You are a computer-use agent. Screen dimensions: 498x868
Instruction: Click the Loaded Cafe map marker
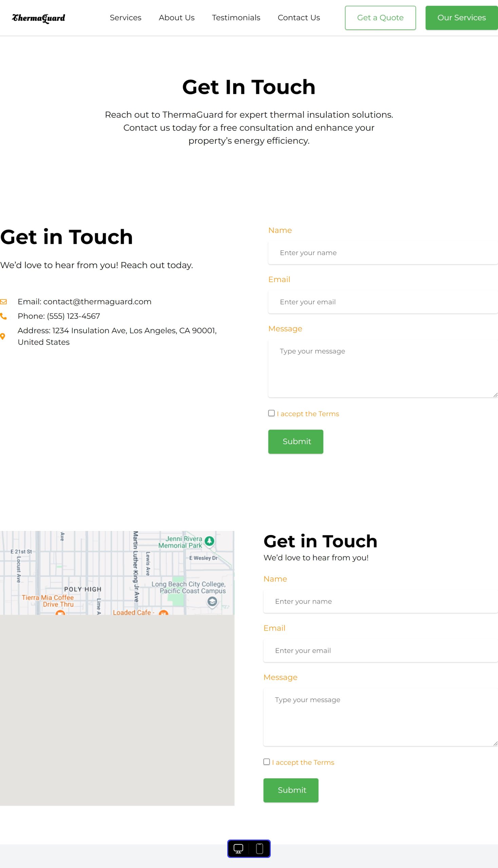click(164, 612)
